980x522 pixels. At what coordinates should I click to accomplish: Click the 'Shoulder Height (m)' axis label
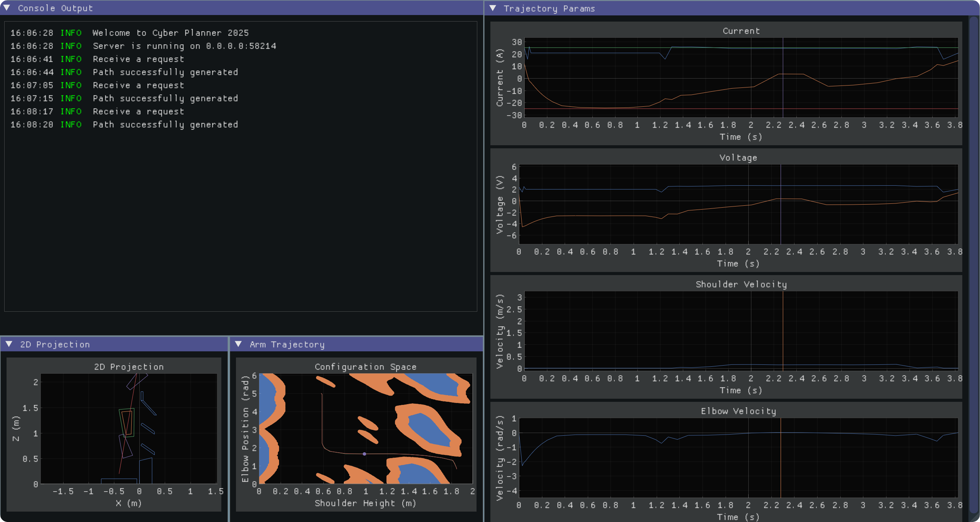pos(365,503)
